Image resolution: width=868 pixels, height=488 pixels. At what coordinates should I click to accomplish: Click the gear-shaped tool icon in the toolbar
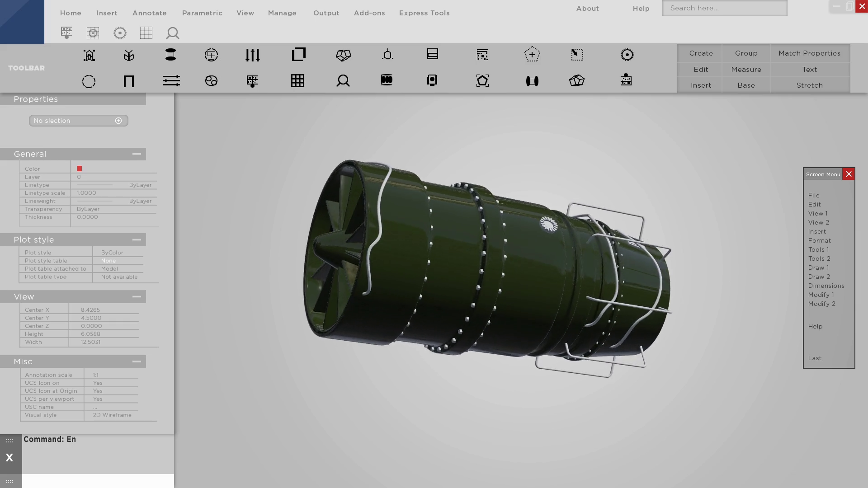(626, 54)
